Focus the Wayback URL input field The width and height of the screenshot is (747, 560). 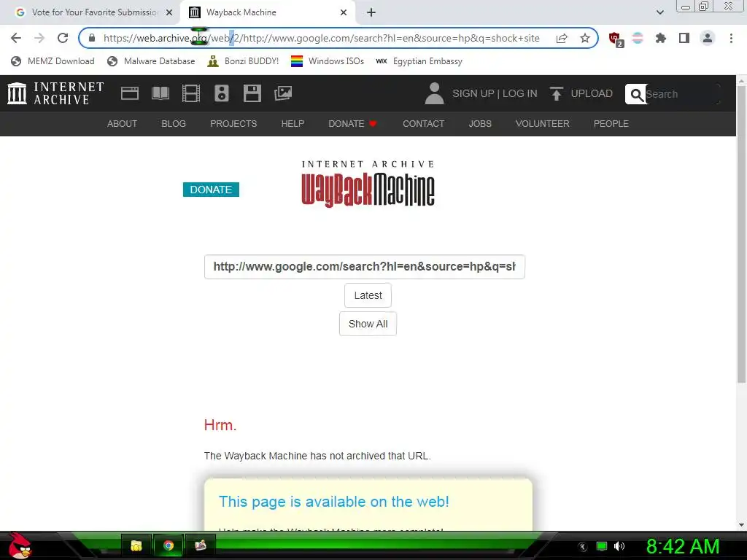coord(365,267)
